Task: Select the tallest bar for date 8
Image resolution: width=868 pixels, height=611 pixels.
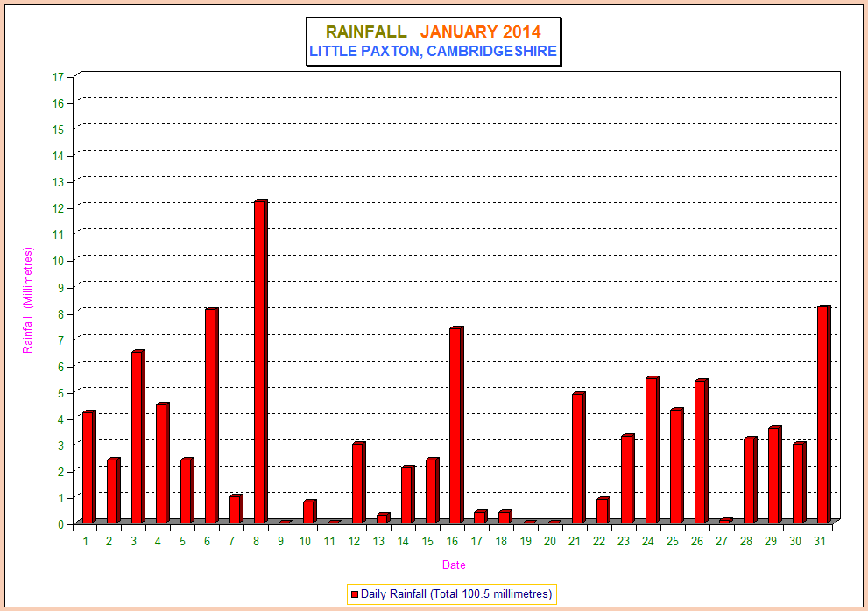Action: point(261,362)
